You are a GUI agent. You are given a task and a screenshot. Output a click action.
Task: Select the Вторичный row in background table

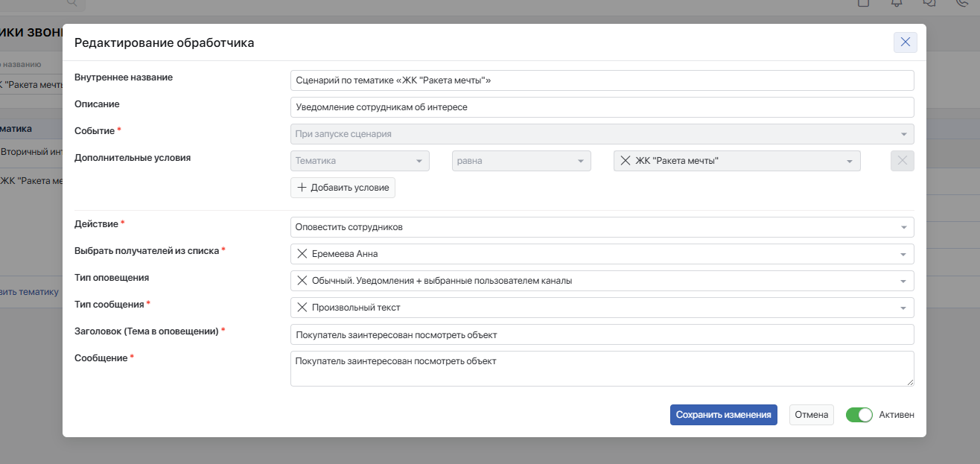pos(31,152)
